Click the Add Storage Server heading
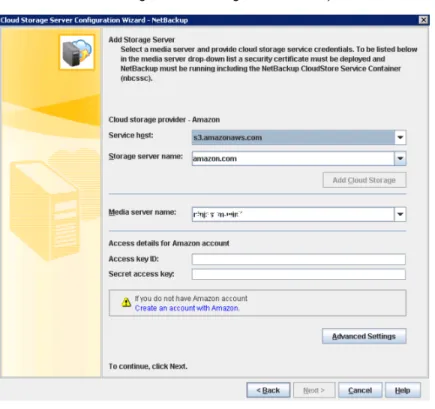The image size is (435, 409). [142, 40]
